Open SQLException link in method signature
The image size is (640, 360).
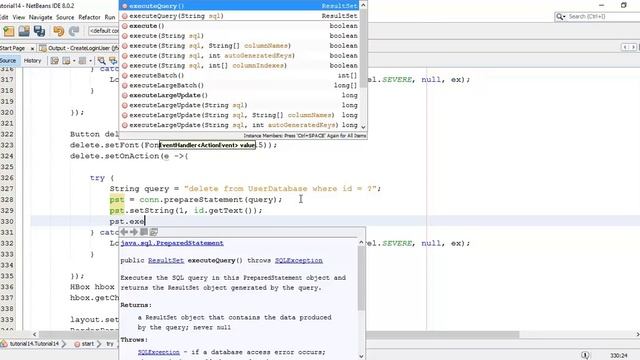[x=298, y=260]
